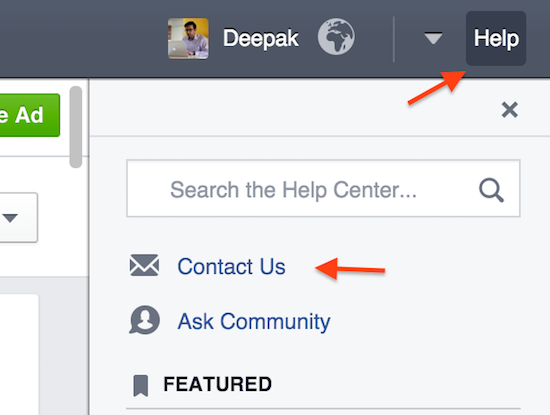Expand the account dropdown arrow beside Help
Screen dimensions: 550x415
coord(433,38)
